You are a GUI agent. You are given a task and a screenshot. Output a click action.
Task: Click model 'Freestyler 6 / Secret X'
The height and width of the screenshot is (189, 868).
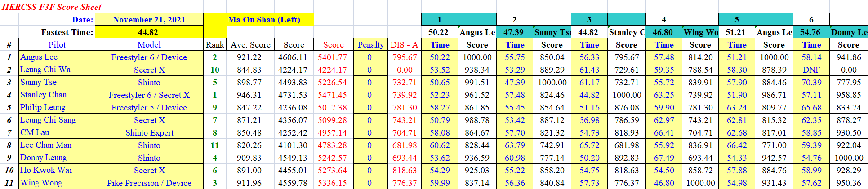[x=149, y=95]
